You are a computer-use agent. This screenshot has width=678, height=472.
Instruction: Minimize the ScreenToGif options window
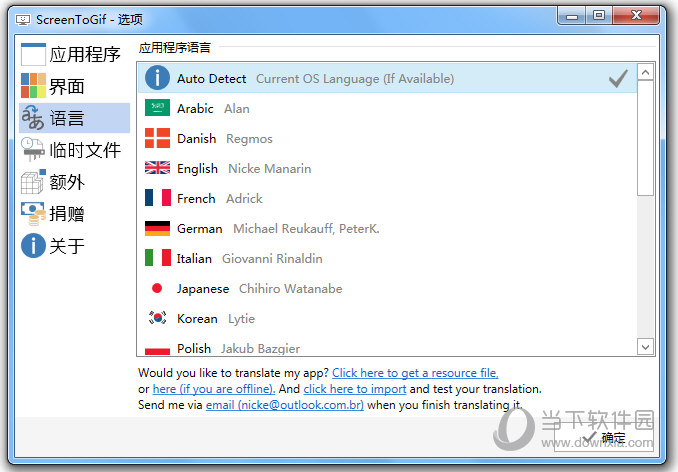572,16
